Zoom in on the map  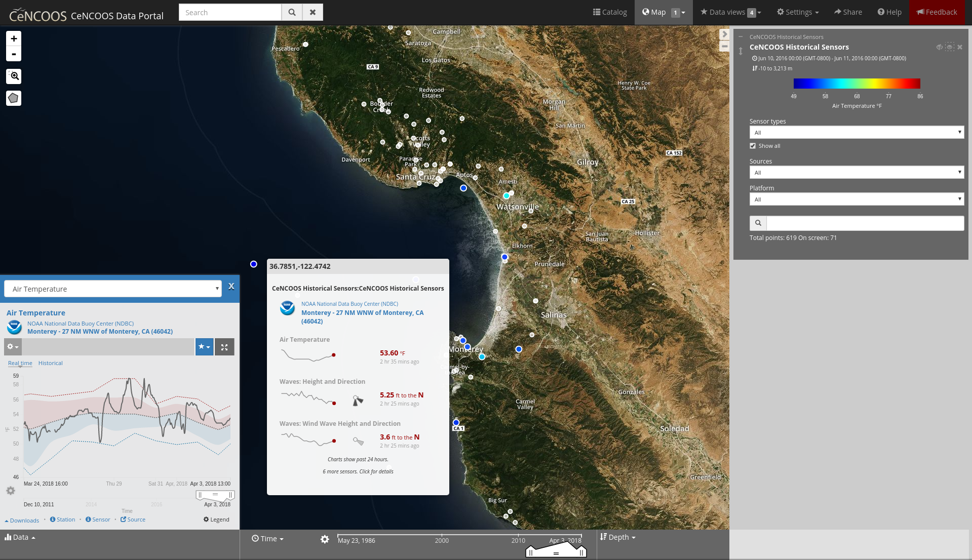14,38
